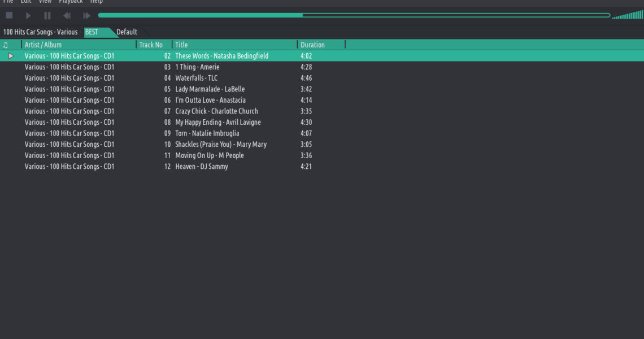The width and height of the screenshot is (644, 339).
Task: Select the track Waterfalls - TLC
Action: tap(196, 78)
